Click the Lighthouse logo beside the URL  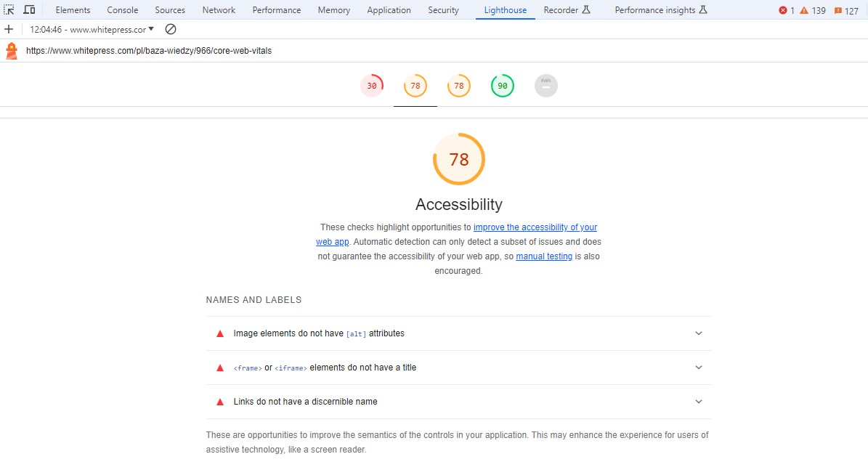pyautogui.click(x=12, y=51)
